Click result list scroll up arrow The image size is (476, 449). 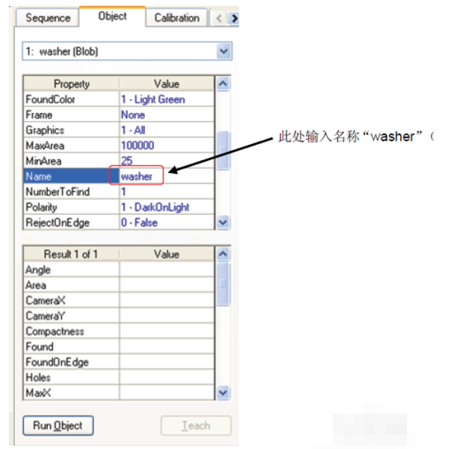[223, 254]
